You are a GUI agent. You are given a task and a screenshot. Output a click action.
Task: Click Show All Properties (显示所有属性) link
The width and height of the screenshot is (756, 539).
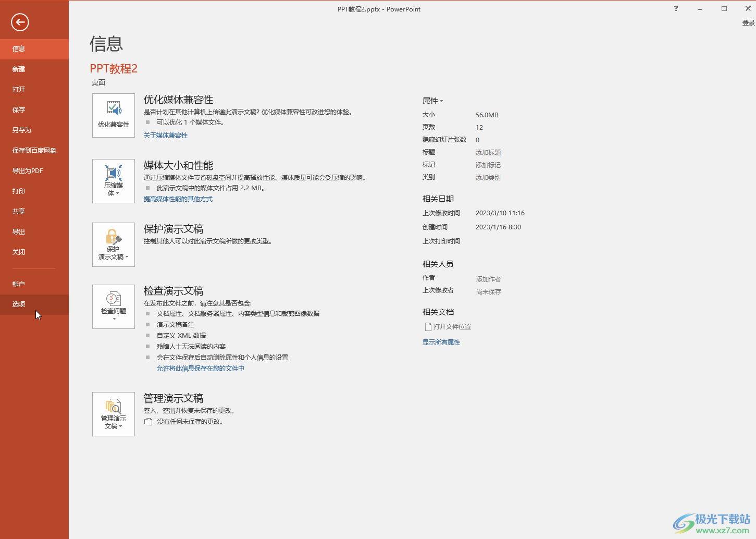441,342
